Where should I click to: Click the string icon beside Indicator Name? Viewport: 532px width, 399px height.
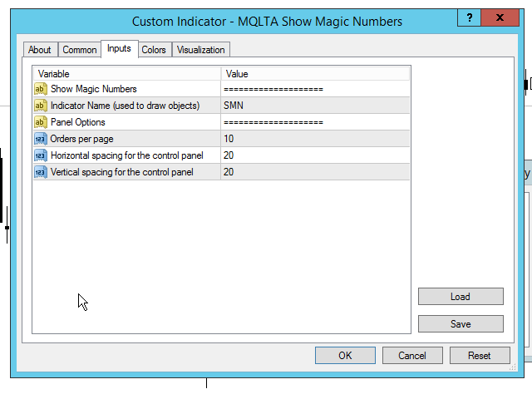coord(41,106)
